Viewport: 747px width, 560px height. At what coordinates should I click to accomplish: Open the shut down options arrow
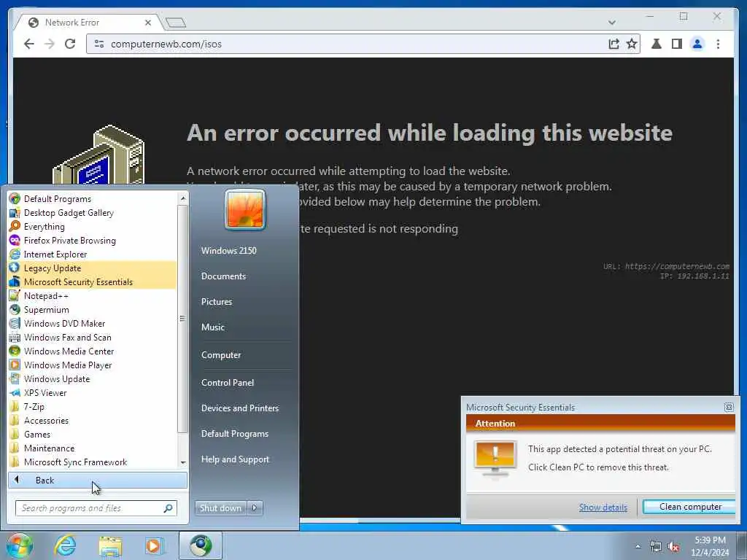[x=255, y=508]
